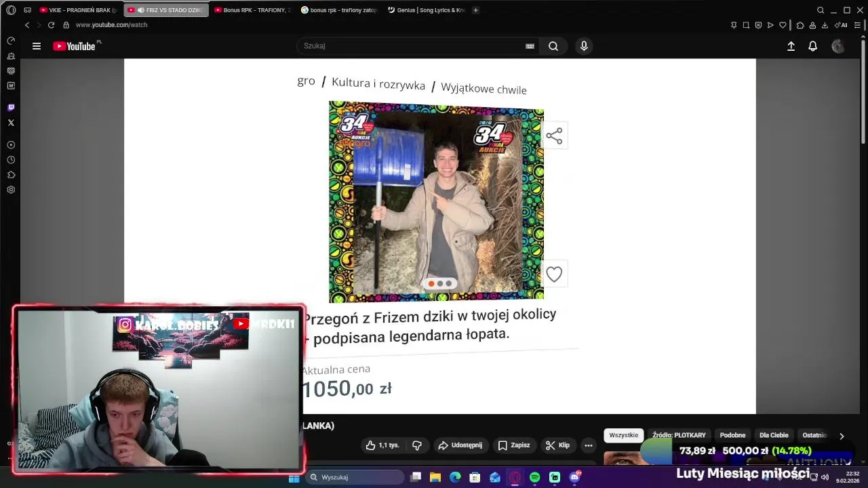868x488 pixels.
Task: Switch to the 'VKIE - PRAGNIEŃ BRAK' tab
Action: pos(78,10)
